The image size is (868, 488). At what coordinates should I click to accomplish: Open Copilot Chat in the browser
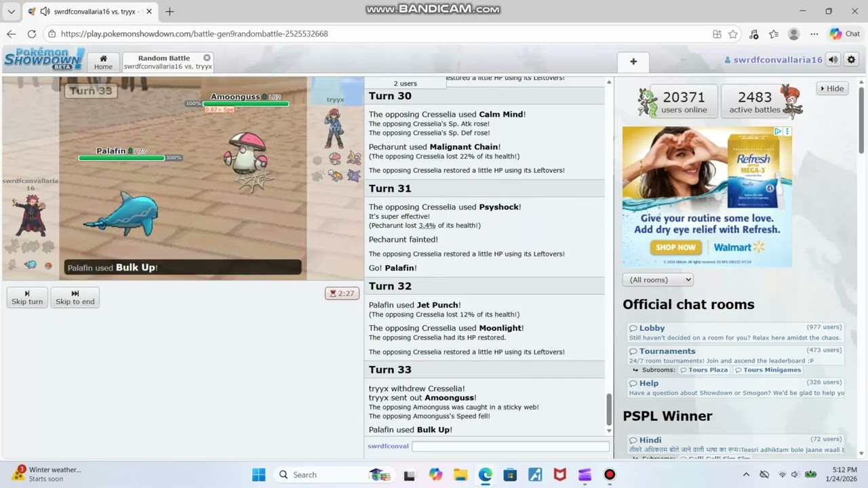pos(845,34)
